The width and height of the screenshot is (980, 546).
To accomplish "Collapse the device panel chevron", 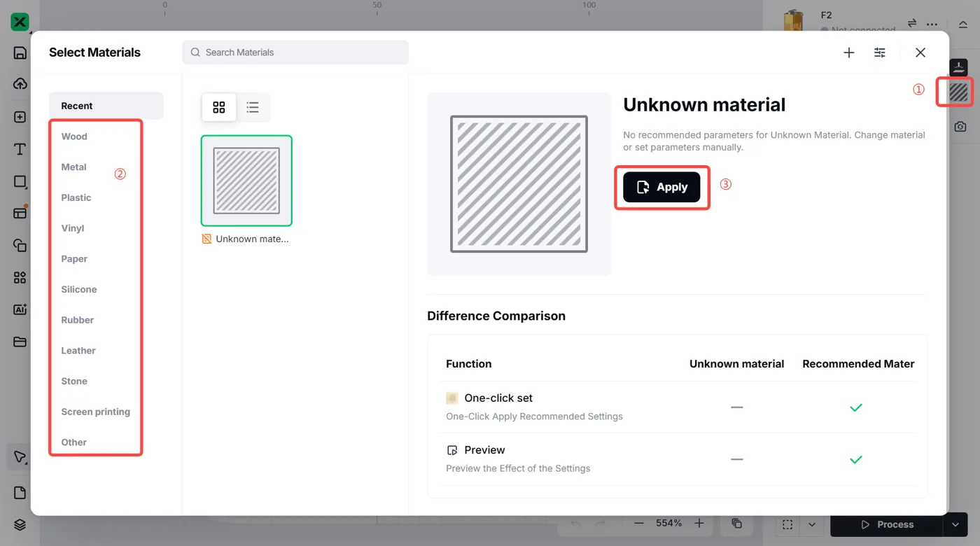I will click(963, 24).
